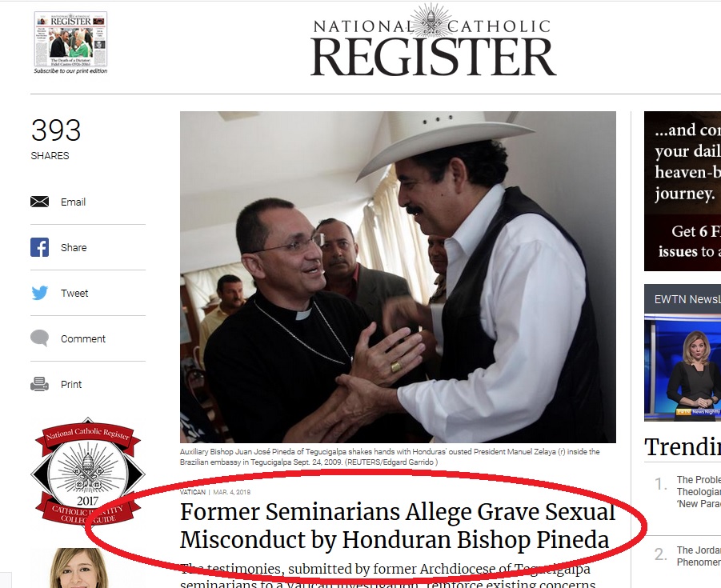The height and width of the screenshot is (588, 721).
Task: Click 'Subscribe to our print edition' link
Action: coord(70,71)
